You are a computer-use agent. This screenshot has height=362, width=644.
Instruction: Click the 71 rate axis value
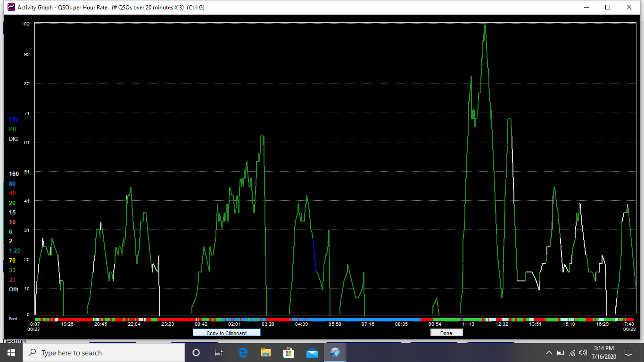click(x=27, y=113)
